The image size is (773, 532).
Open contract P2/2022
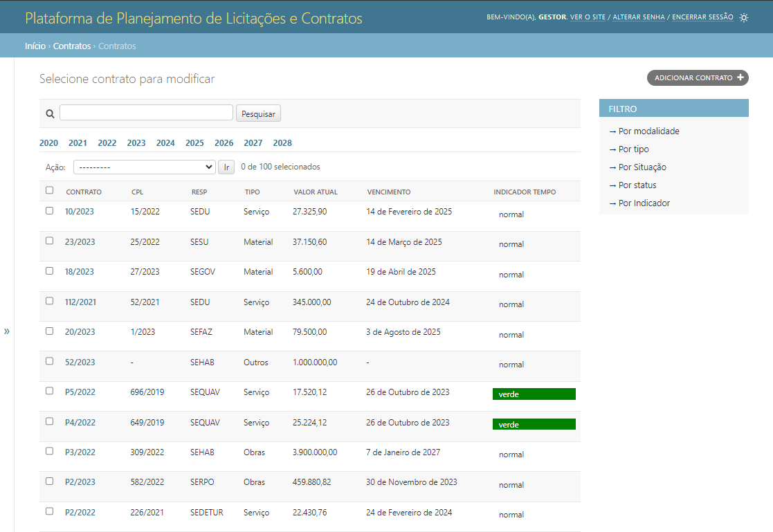tap(80, 512)
